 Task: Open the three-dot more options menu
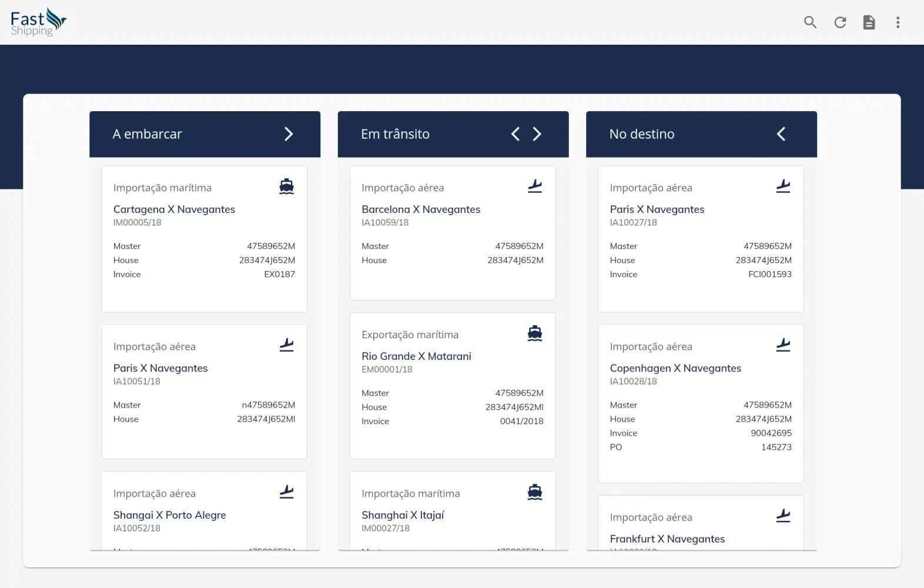(x=898, y=22)
